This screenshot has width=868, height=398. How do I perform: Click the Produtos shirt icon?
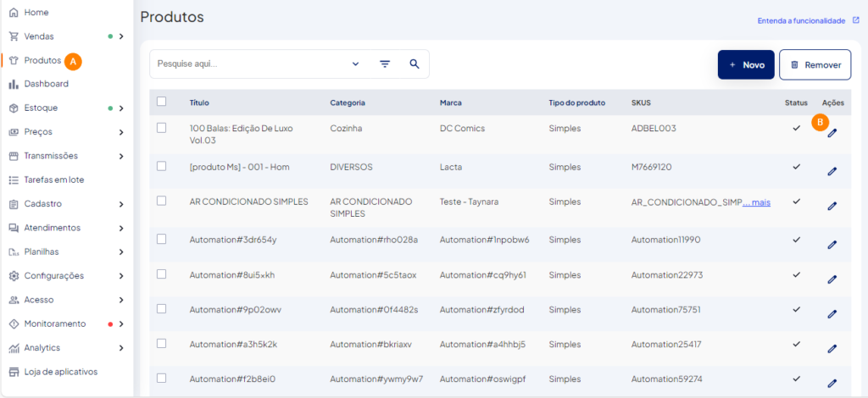[x=14, y=60]
